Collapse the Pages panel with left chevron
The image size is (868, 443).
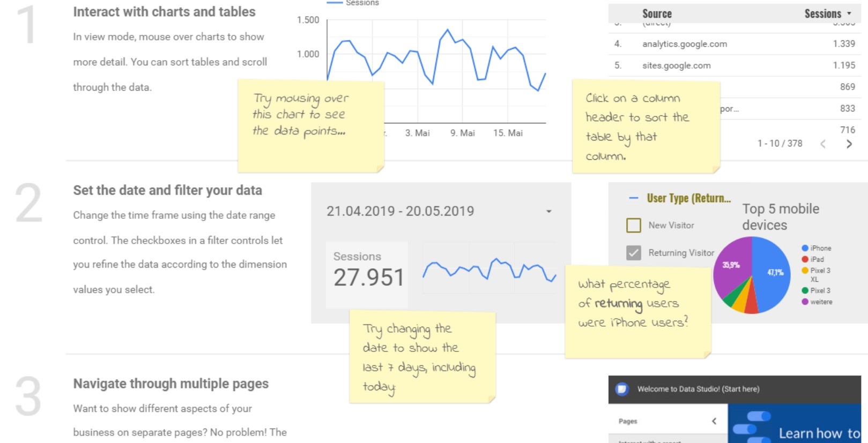coord(714,421)
